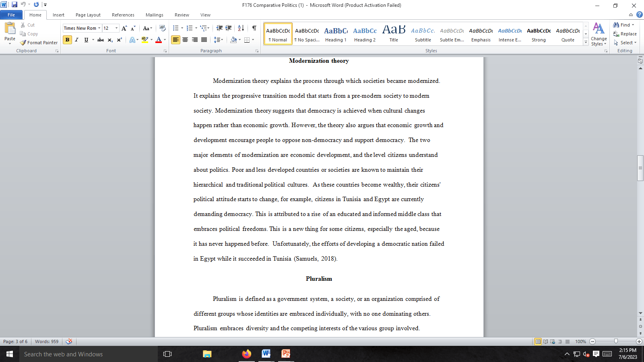Switch to the Review tab
This screenshot has width=644, height=362.
point(182,15)
